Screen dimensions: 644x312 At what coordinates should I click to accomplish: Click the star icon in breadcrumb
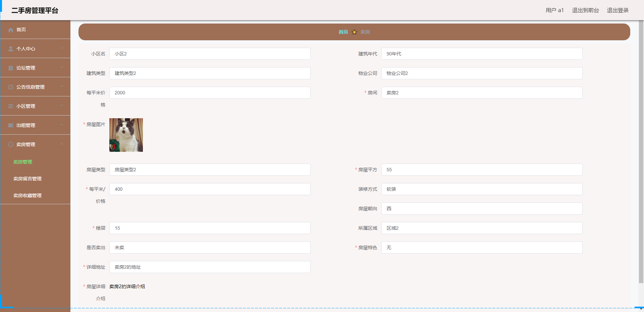tap(354, 32)
